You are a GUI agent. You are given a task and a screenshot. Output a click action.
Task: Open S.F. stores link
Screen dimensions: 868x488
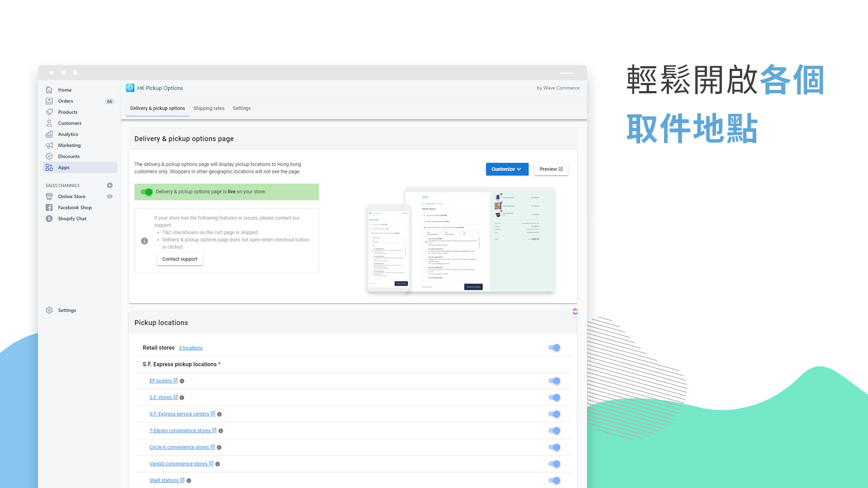click(163, 397)
